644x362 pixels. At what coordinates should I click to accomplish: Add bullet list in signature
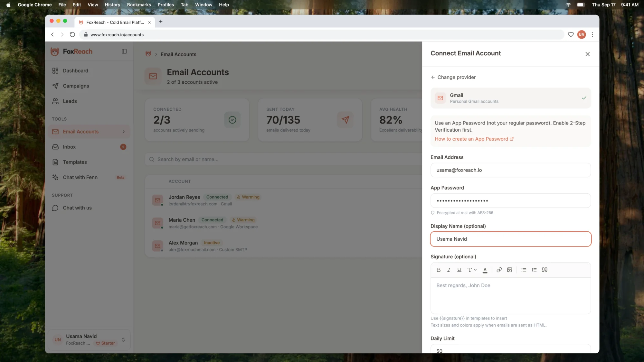[x=524, y=270]
